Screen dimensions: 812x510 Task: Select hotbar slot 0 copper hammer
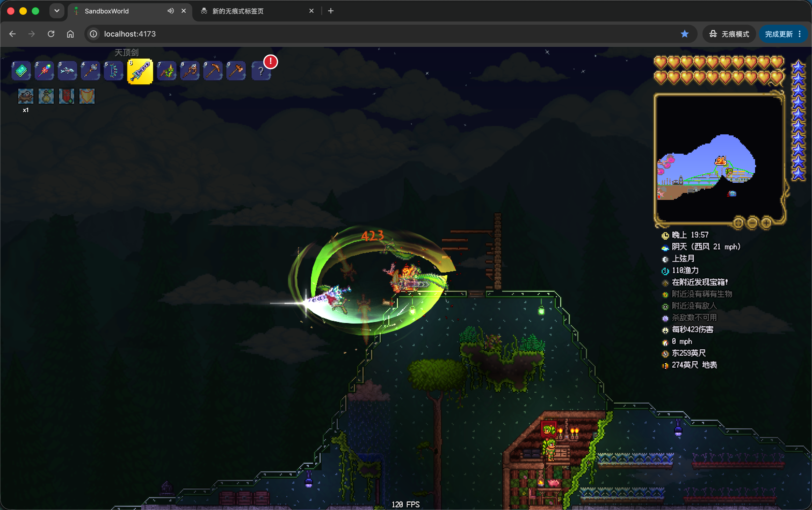[236, 71]
